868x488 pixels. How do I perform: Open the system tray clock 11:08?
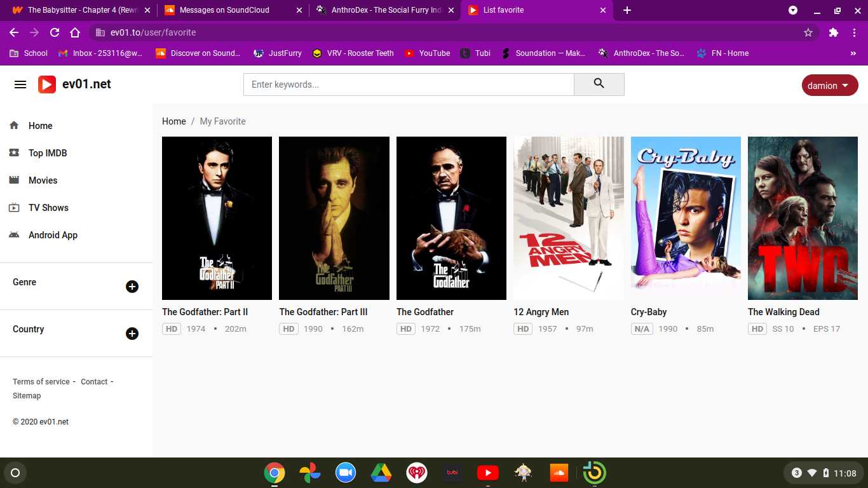click(845, 473)
